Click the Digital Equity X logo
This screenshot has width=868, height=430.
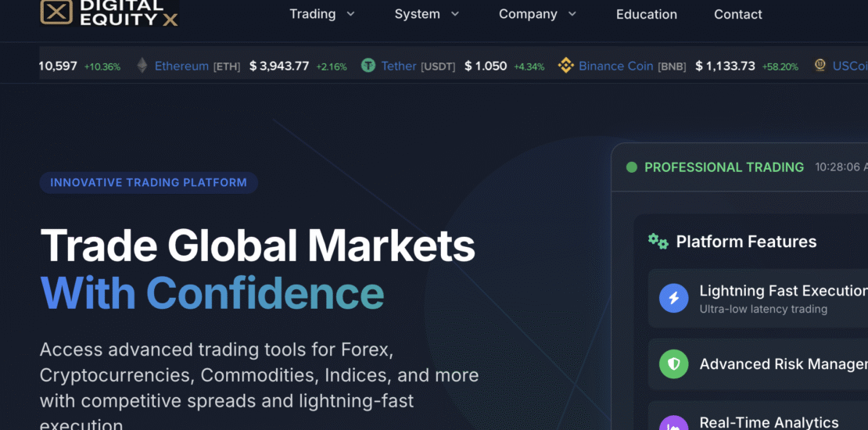[x=109, y=13]
